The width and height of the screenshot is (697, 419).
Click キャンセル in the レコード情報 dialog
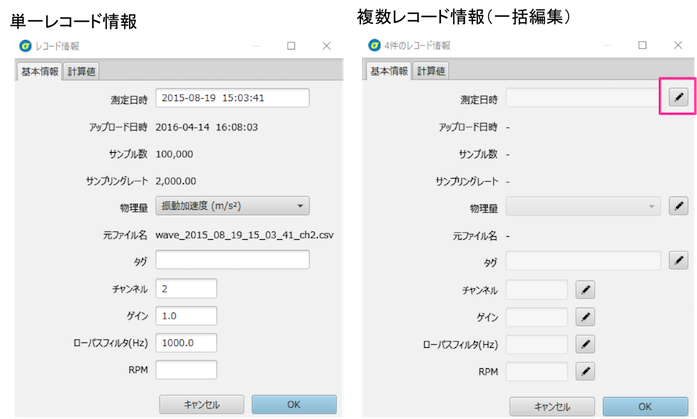point(202,404)
